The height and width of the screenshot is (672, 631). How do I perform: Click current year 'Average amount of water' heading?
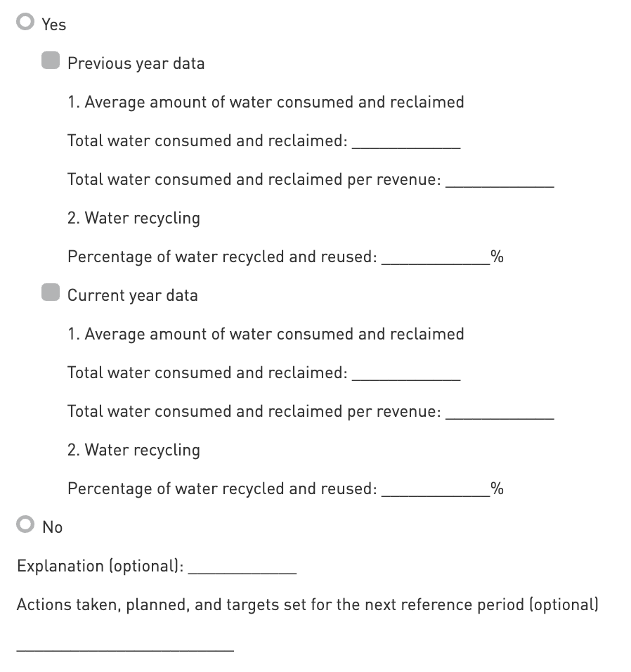pos(266,334)
